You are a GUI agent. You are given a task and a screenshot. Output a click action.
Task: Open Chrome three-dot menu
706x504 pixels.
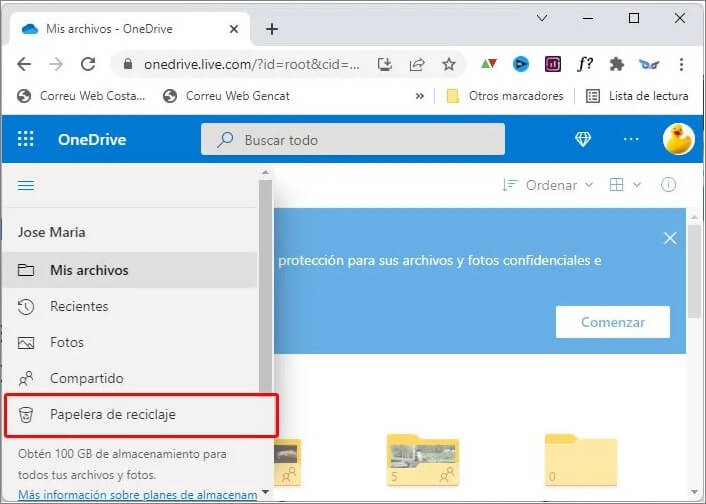coord(681,64)
